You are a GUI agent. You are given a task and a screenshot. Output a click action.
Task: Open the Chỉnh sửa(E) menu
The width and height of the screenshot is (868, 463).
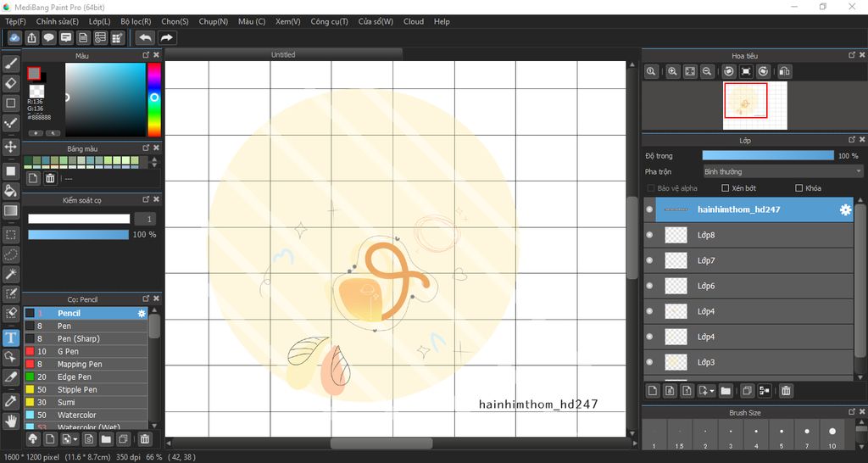point(58,21)
